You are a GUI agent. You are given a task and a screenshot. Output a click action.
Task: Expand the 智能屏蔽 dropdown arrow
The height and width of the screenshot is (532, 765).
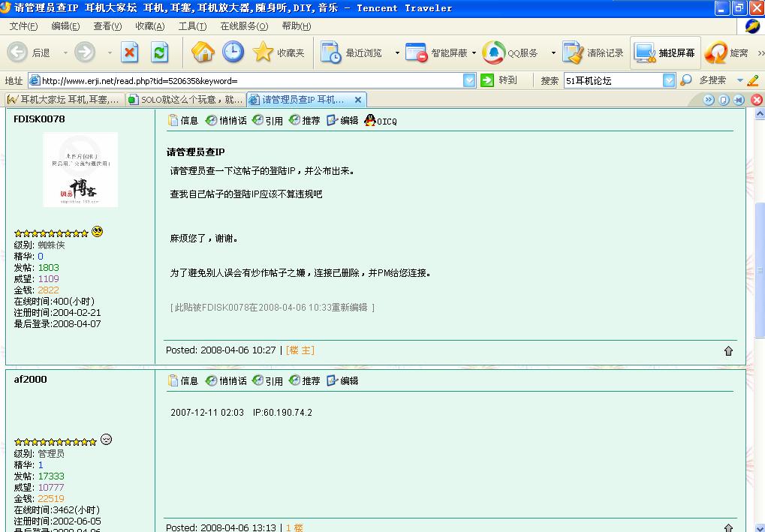tap(474, 53)
